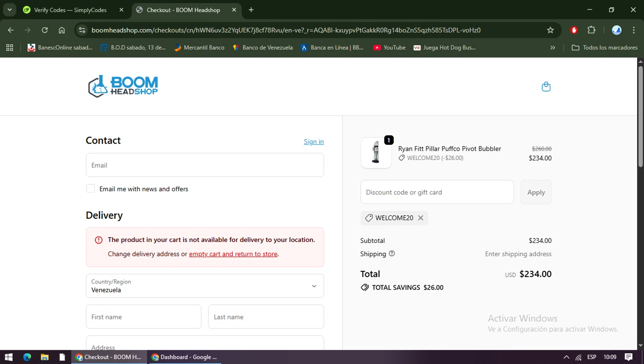644x364 pixels.
Task: Open the Banca en Línea bookmark
Action: coord(332,48)
